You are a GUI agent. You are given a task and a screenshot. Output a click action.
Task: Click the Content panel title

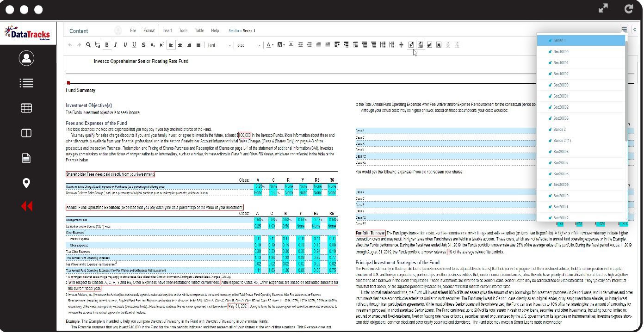click(79, 31)
